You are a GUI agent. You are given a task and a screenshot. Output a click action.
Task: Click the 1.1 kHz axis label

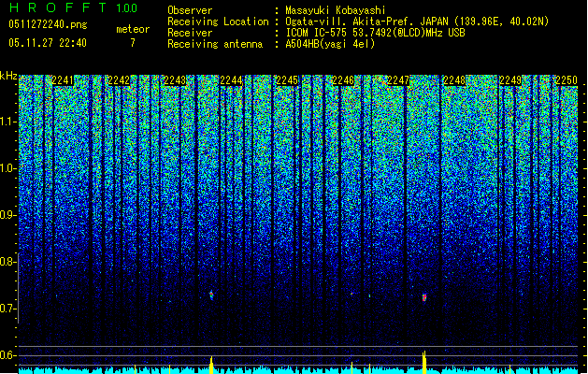7,122
